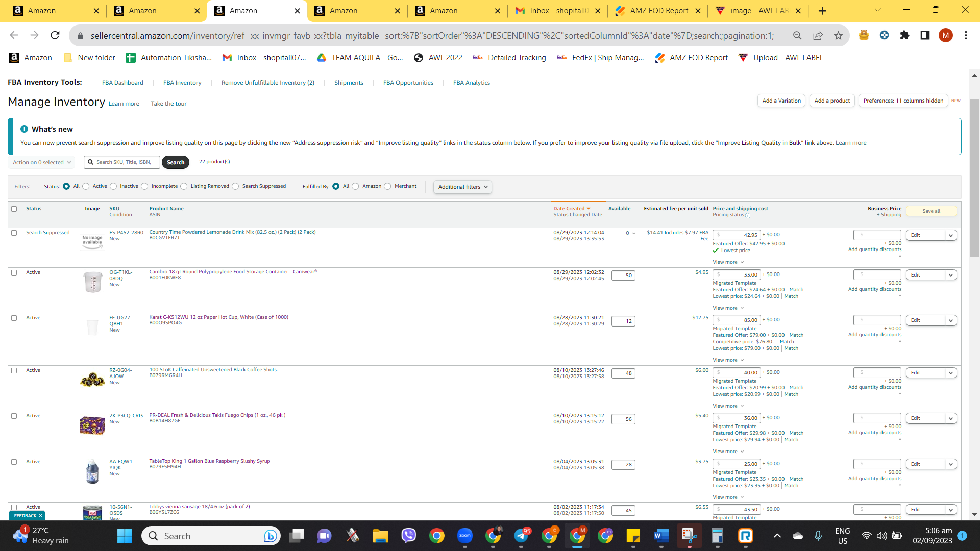
Task: Open FBA Dashboard in inventory tools
Action: [x=122, y=83]
